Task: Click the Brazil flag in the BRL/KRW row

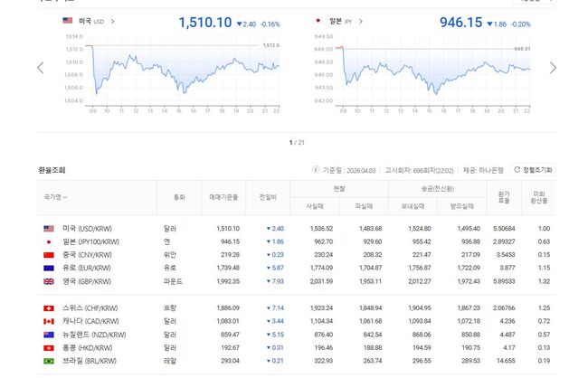Action: (48, 361)
